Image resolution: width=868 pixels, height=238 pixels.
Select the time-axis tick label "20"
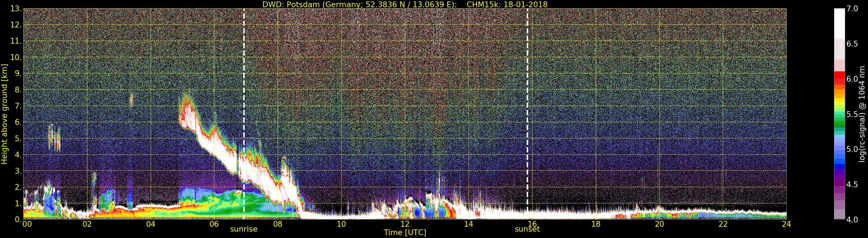(x=659, y=224)
